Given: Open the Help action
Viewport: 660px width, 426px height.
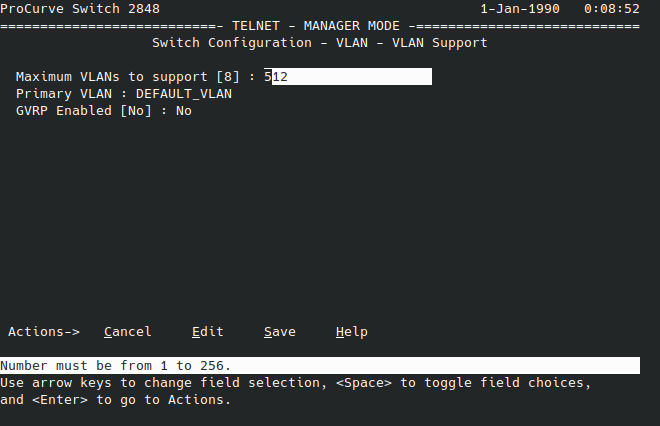Looking at the screenshot, I should click(x=351, y=332).
